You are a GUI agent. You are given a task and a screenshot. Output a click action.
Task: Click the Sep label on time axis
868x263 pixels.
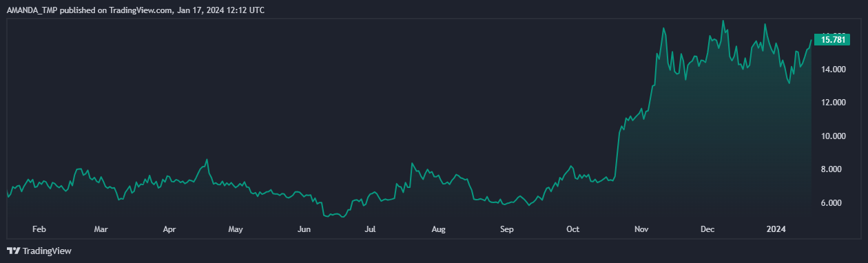click(507, 229)
